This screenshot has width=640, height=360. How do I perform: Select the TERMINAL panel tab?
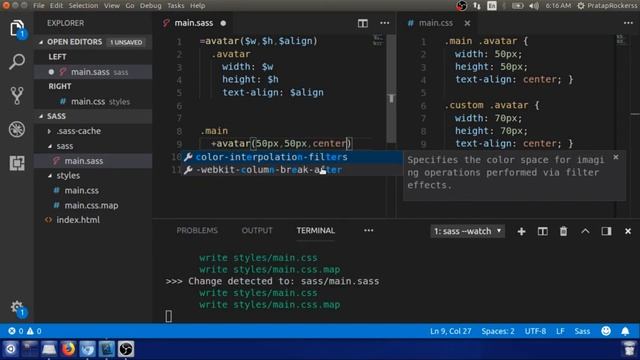[316, 231]
